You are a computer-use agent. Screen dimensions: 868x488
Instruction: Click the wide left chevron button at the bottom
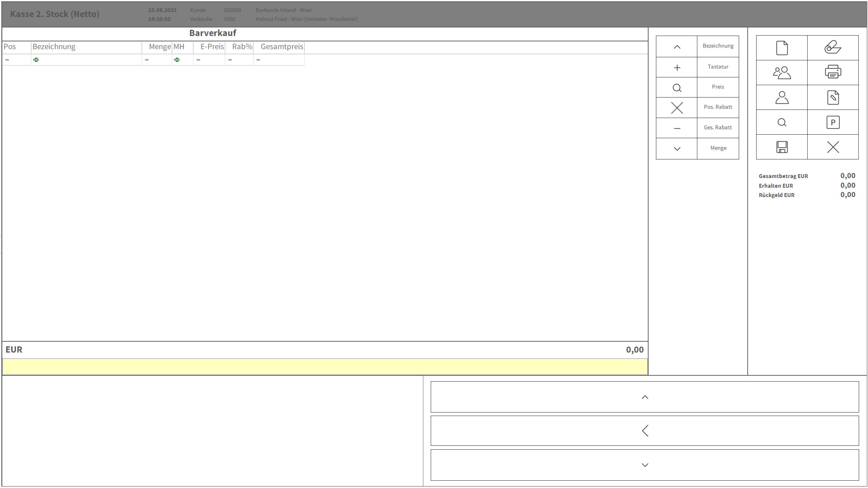coord(645,431)
